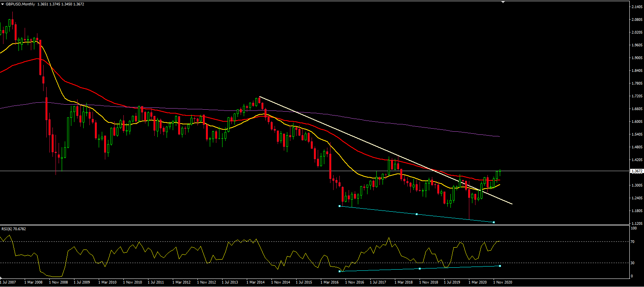This screenshot has height=287, width=644.
Task: Click the 1 Jul 2019 time axis label
Action: click(x=452, y=282)
